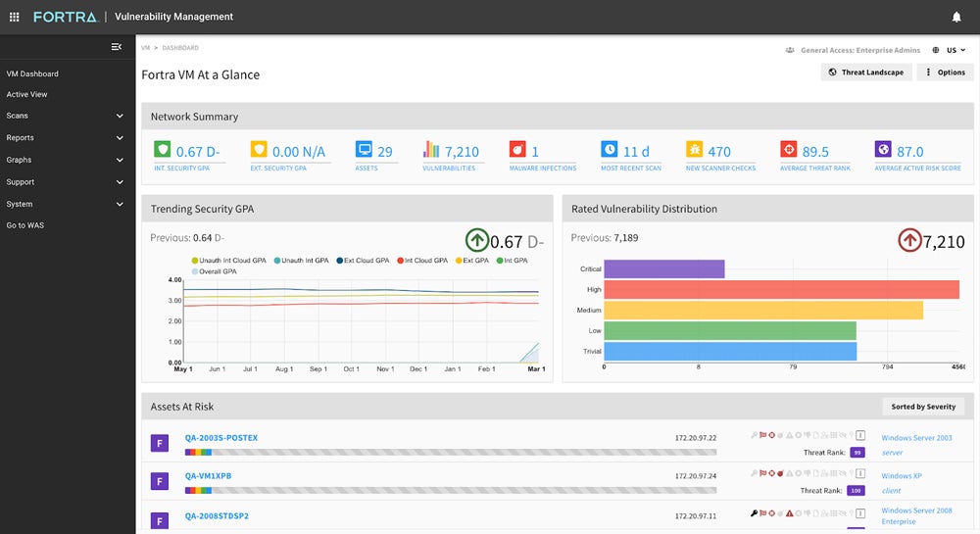Click the green Int. Security GPA shield icon
The width and height of the screenshot is (980, 534).
[x=162, y=150]
